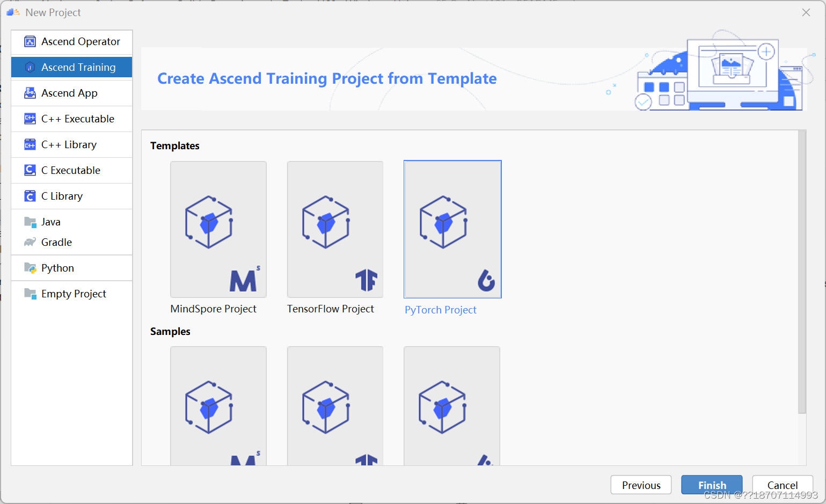Click the C++ Executable icon
This screenshot has height=504, width=826.
30,119
